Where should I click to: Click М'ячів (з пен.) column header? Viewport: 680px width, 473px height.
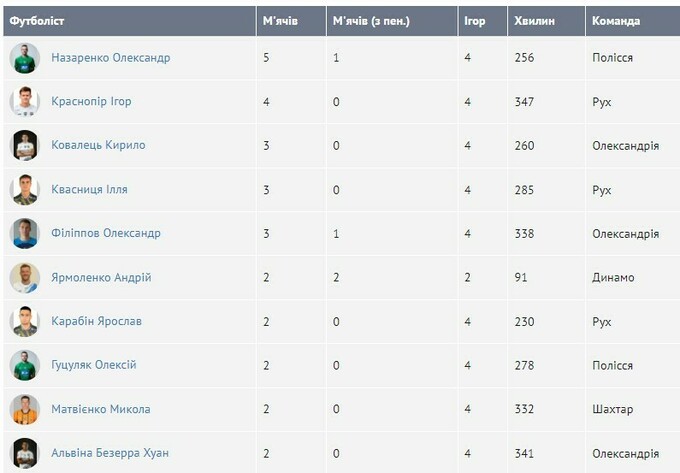pyautogui.click(x=371, y=21)
